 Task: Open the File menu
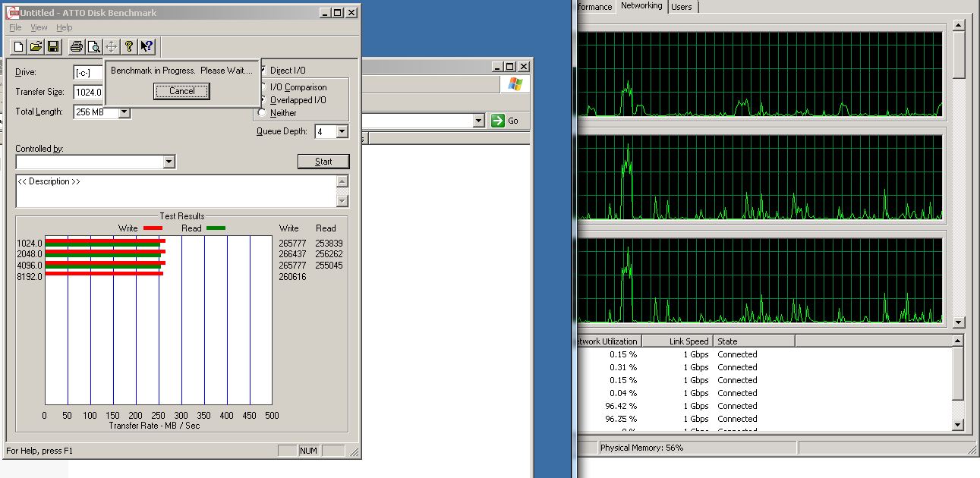tap(15, 27)
